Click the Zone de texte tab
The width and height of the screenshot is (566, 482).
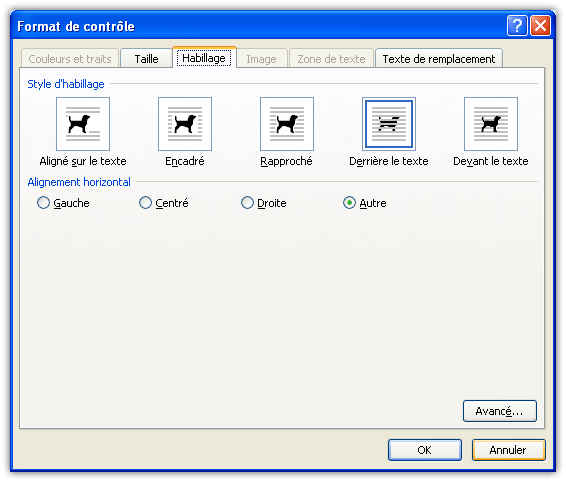coord(331,58)
